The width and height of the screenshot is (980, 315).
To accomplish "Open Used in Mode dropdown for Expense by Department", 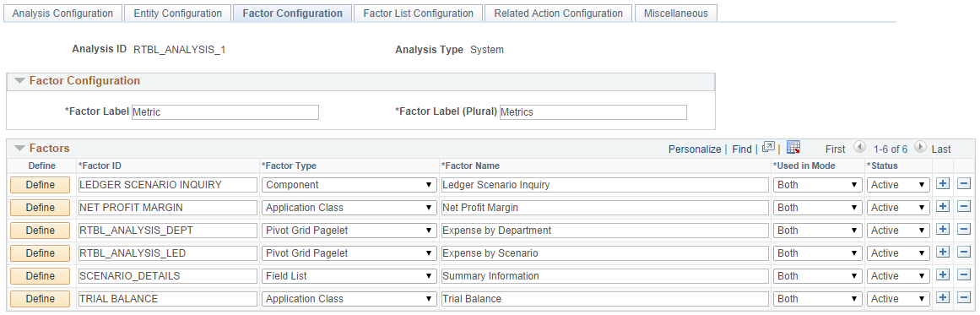I will (x=818, y=231).
